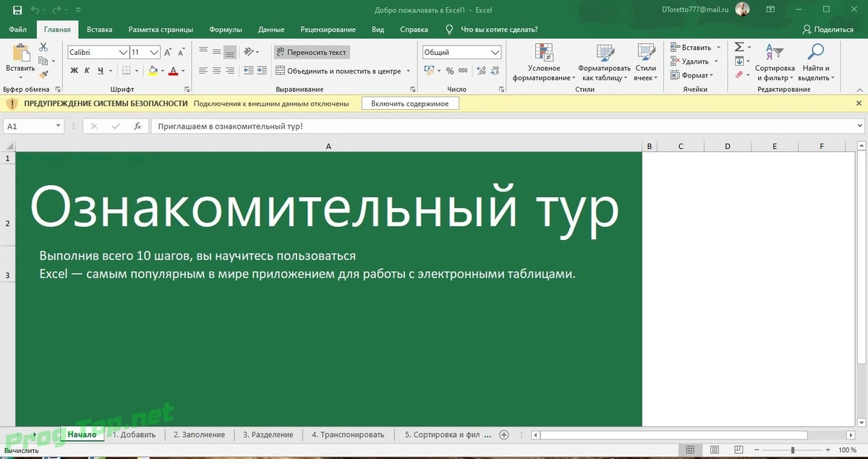Align text to the right

point(229,71)
